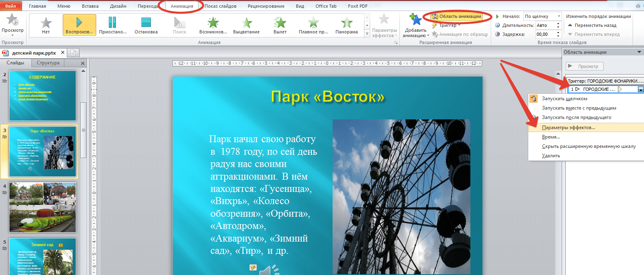Select the Панорама animation effect
Image resolution: width=644 pixels, height=275 pixels.
347,25
